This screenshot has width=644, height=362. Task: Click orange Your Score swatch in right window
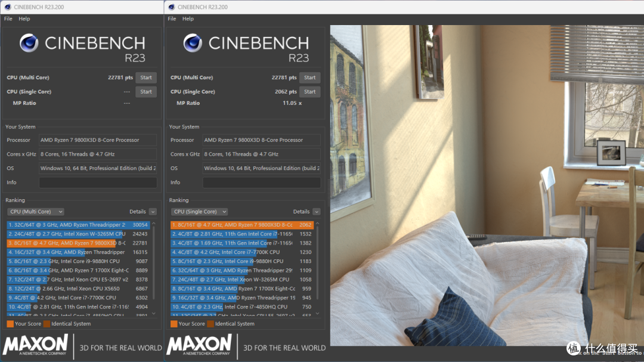tap(174, 324)
